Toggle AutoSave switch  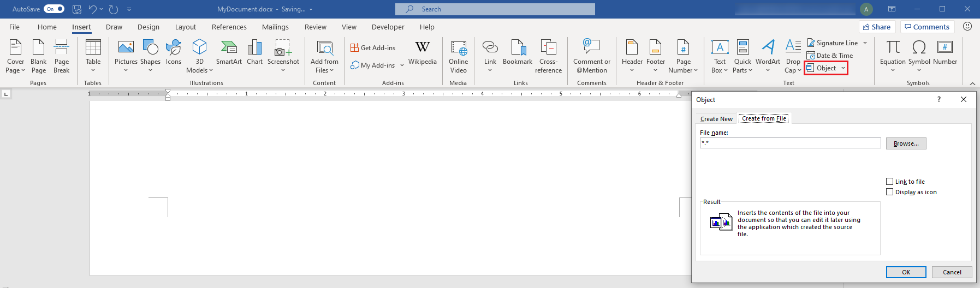[x=54, y=9]
